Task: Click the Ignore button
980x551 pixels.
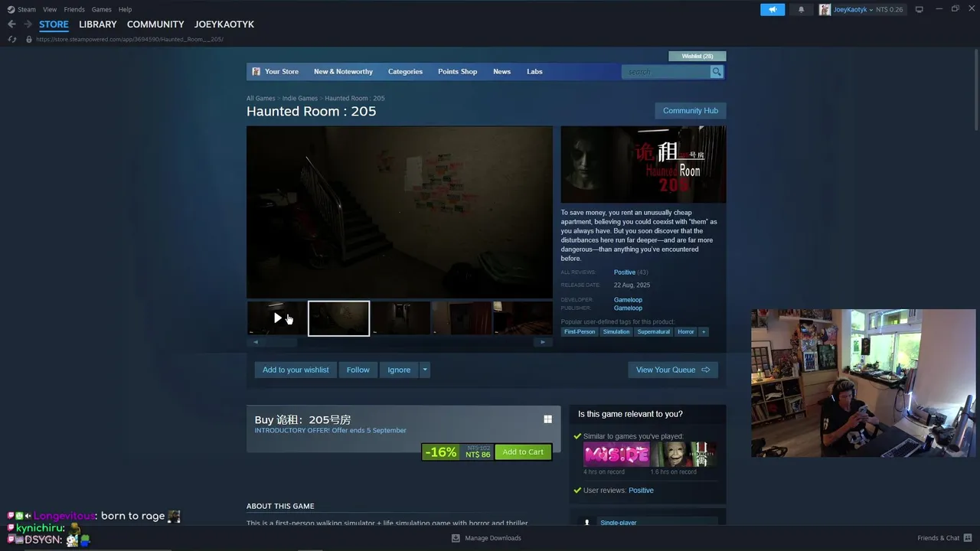Action: 399,370
